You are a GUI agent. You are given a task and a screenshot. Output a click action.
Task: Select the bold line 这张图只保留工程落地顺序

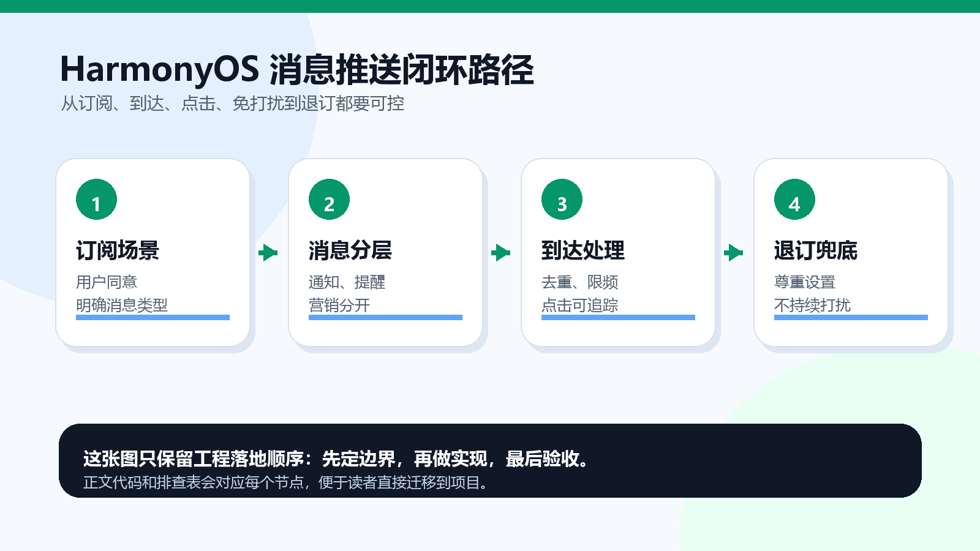337,459
